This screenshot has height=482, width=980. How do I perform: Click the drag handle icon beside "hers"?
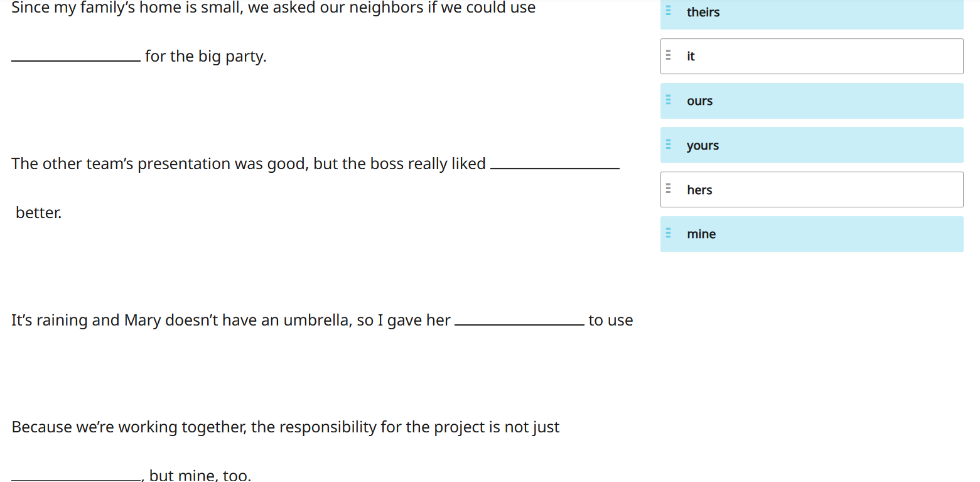pos(668,189)
